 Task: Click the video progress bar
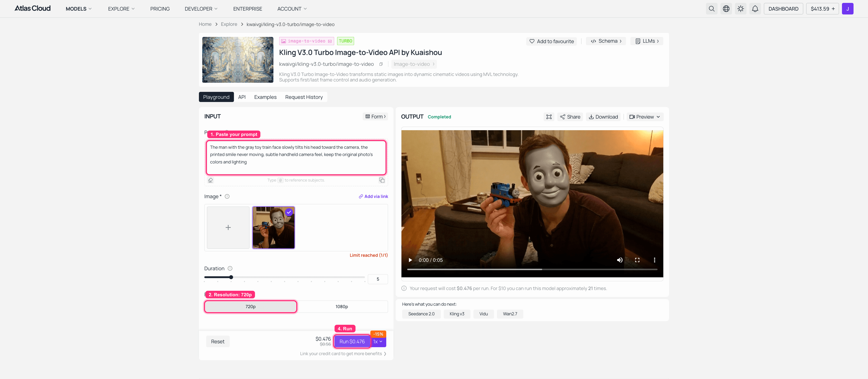point(532,270)
